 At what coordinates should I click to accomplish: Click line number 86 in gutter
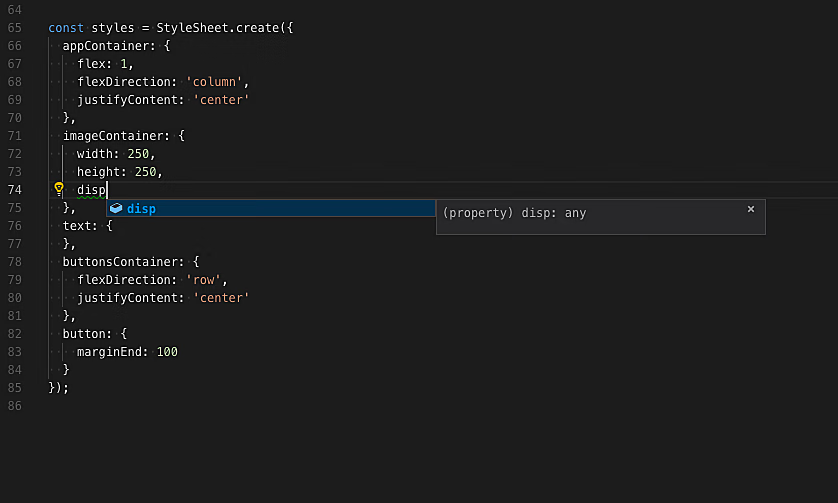(x=14, y=406)
